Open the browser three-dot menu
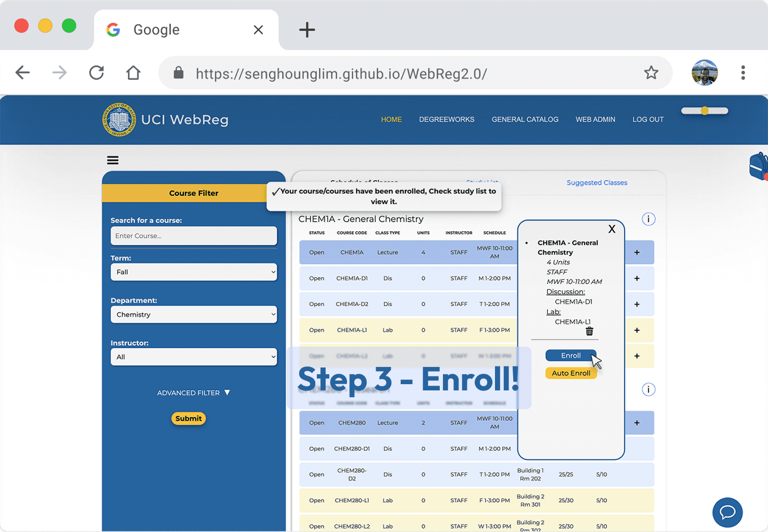 [x=743, y=72]
